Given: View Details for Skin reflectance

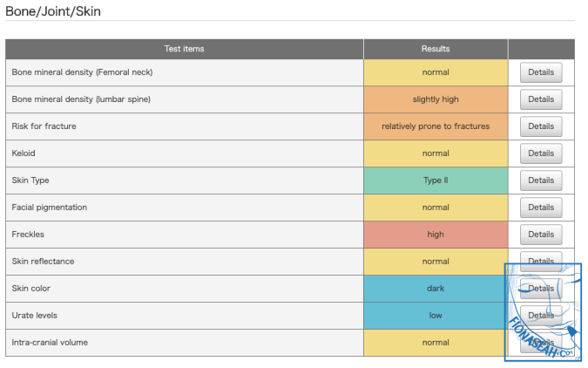Looking at the screenshot, I should point(540,261).
